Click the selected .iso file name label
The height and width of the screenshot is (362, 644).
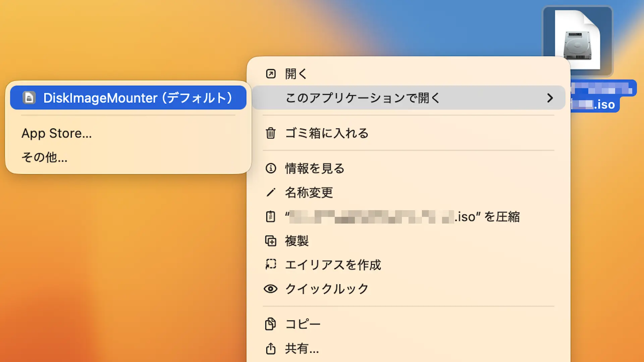(x=603, y=97)
